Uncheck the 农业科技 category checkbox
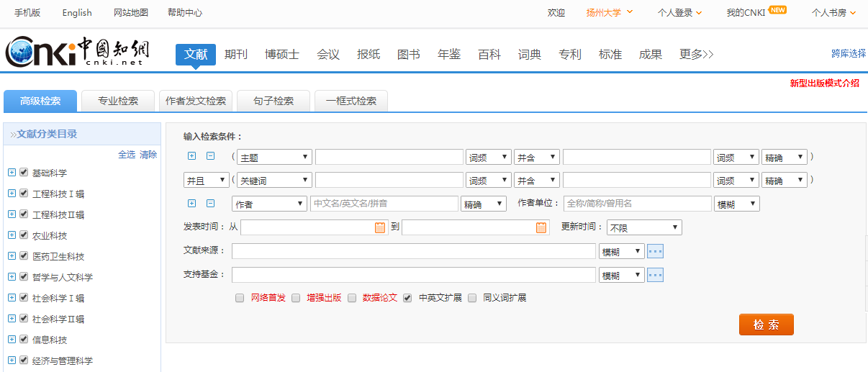The width and height of the screenshot is (868, 372). click(x=24, y=235)
